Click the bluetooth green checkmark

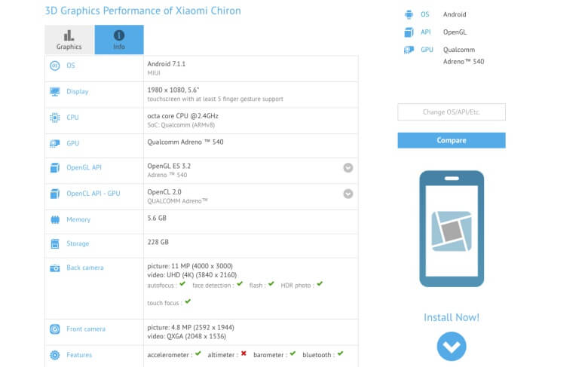click(340, 353)
